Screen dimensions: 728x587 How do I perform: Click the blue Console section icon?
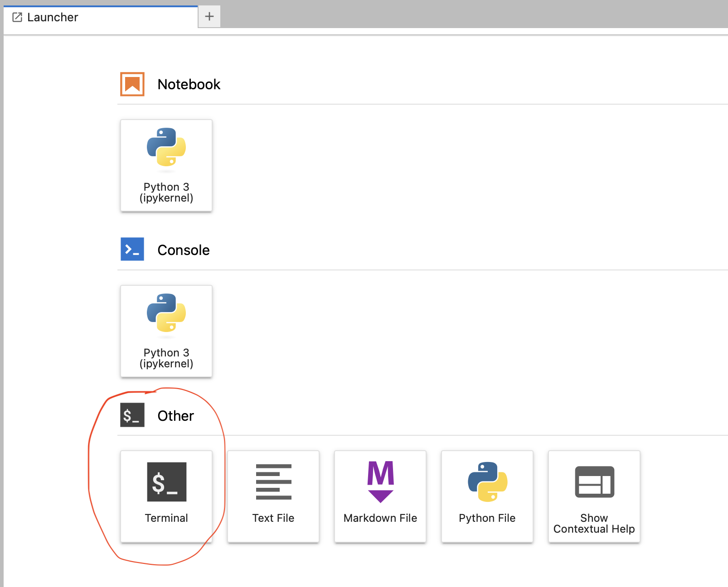click(131, 249)
